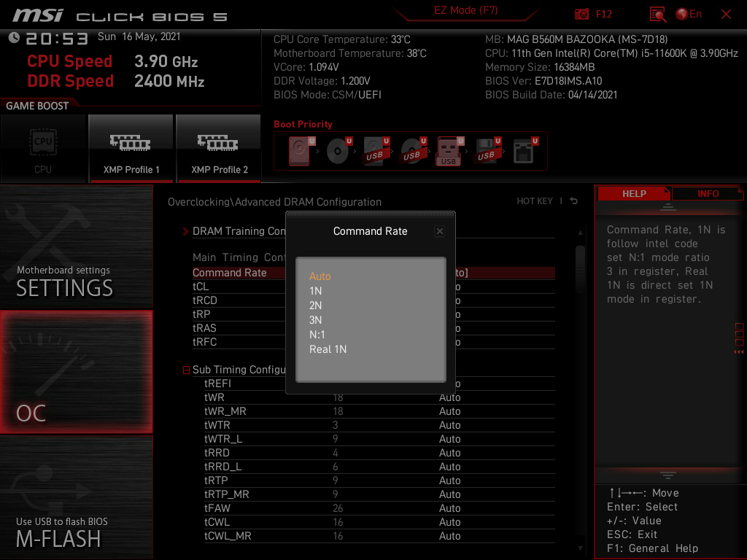Choose 3N command rate option
The height and width of the screenshot is (560, 747).
(x=315, y=320)
